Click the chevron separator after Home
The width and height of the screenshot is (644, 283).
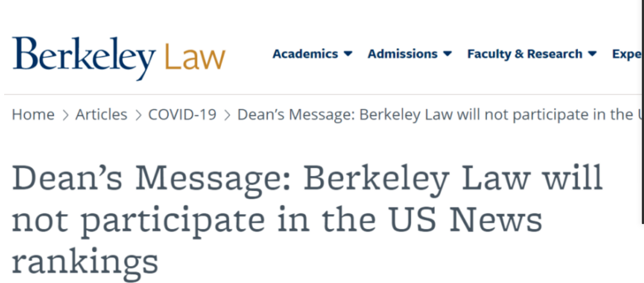click(65, 115)
